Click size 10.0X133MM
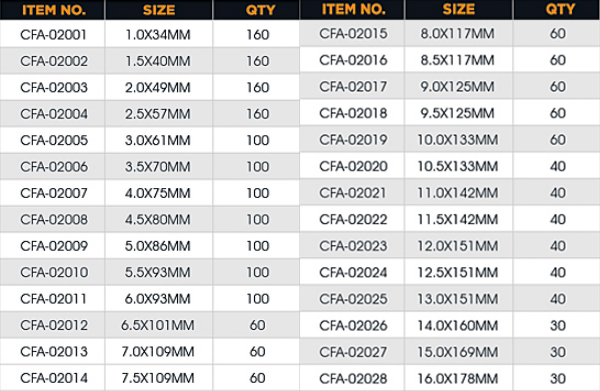600x391 pixels. (x=458, y=140)
